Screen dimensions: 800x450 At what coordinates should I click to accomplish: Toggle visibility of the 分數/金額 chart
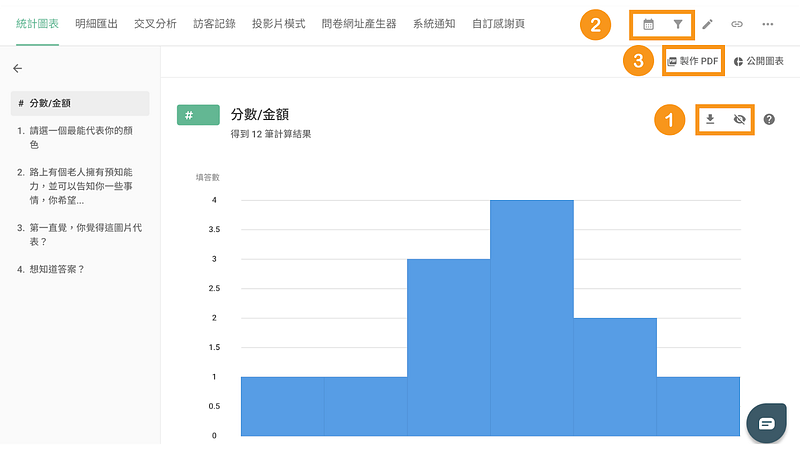coord(739,119)
